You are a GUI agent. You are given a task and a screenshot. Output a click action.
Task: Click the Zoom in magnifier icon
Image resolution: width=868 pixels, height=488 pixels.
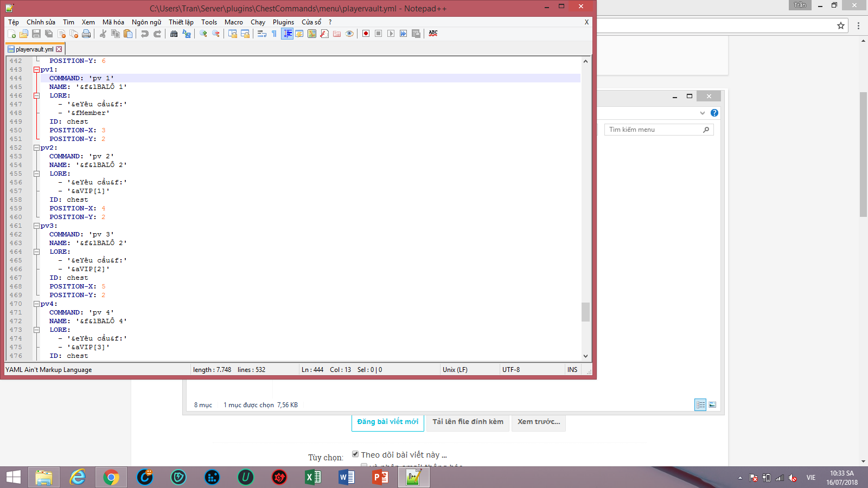point(203,34)
